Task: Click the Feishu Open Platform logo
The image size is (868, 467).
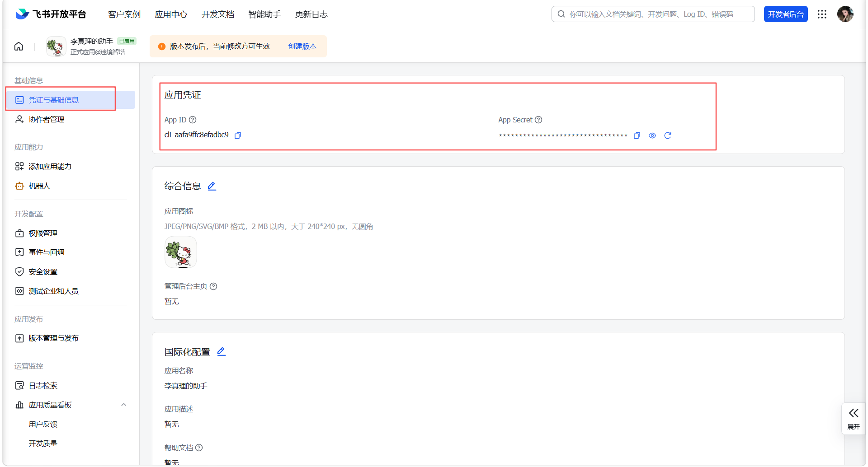Action: click(x=51, y=14)
